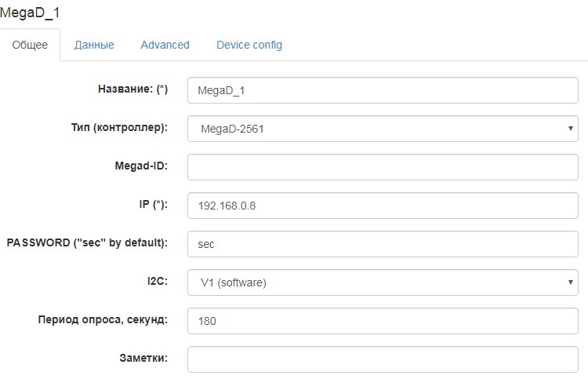The height and width of the screenshot is (379, 588).
Task: Focus the empty Megad-ID input field
Action: [x=383, y=167]
